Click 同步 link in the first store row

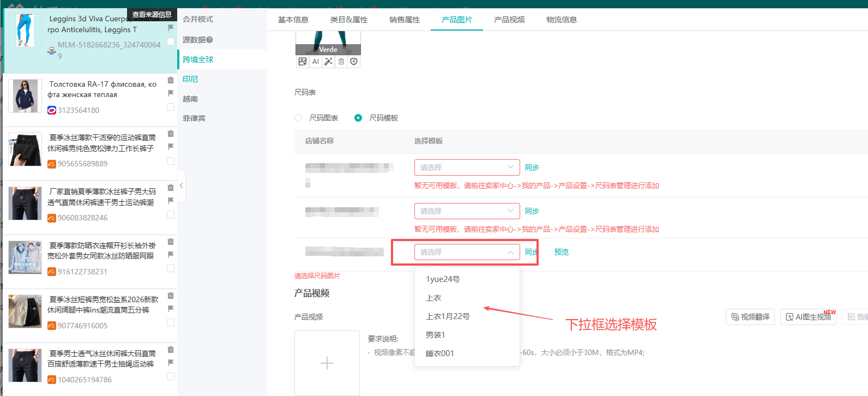532,167
